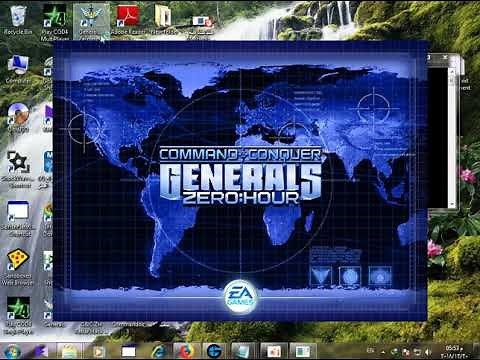This screenshot has width=480, height=360.
Task: Launch the Play COD4 MultiPlayer shortcut
Action: pyautogui.click(x=55, y=22)
